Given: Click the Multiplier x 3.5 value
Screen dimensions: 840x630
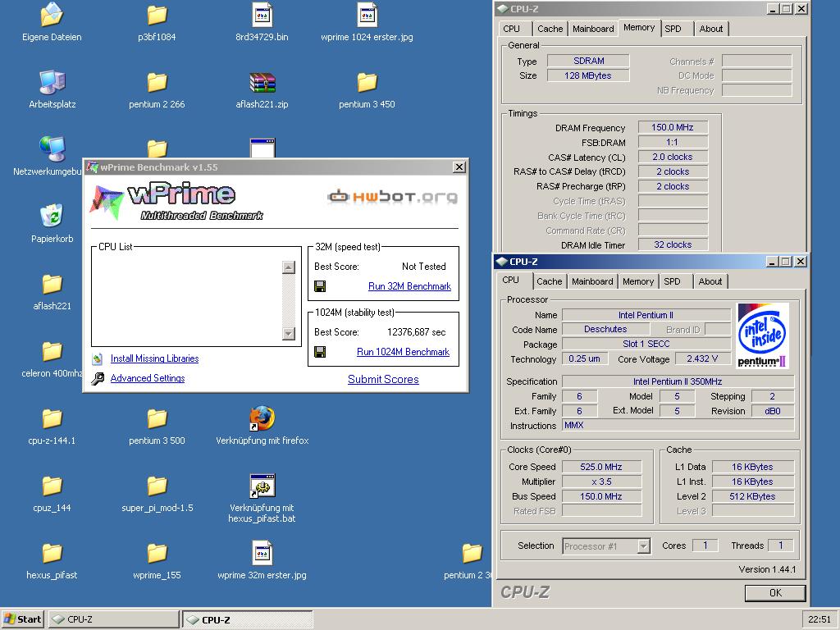Looking at the screenshot, I should pos(601,482).
